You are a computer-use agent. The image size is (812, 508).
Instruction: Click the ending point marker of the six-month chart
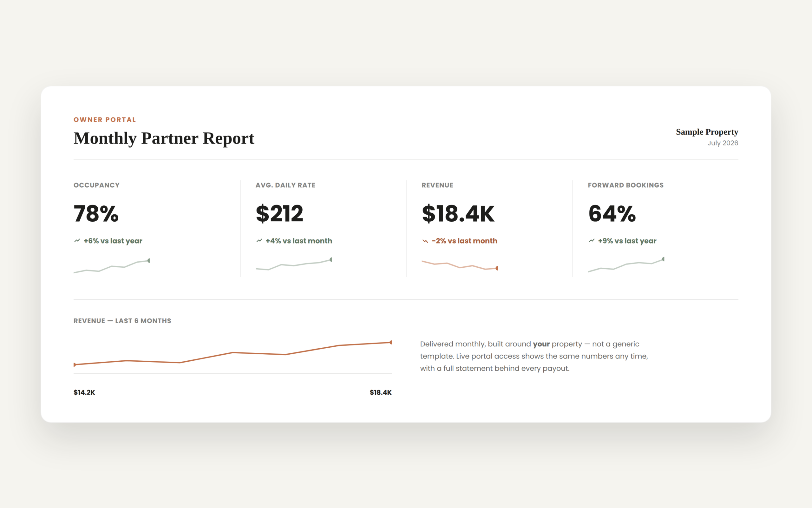(390, 342)
